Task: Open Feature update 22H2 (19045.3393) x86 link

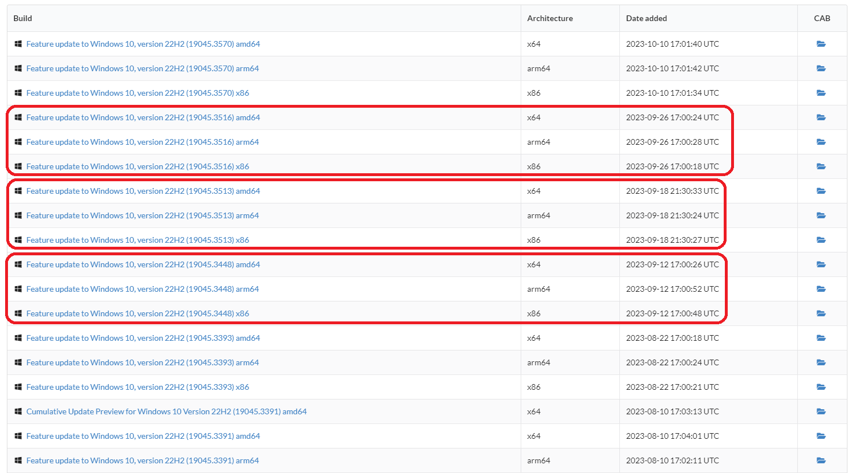Action: [x=137, y=387]
